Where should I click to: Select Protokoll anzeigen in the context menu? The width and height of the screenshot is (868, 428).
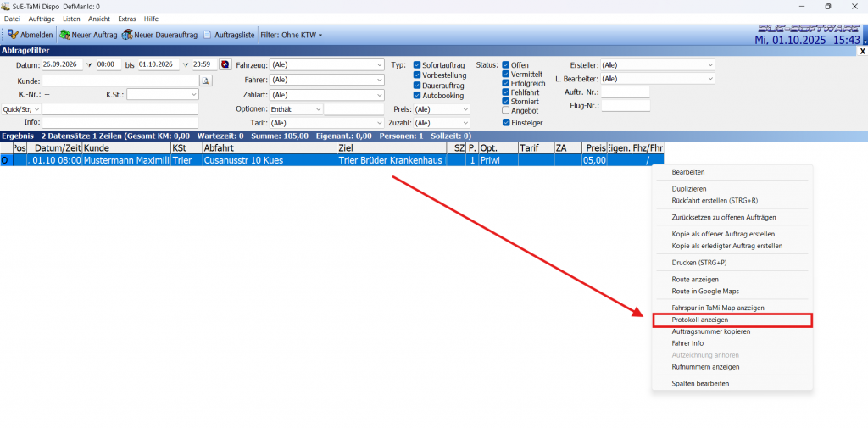[x=699, y=320]
